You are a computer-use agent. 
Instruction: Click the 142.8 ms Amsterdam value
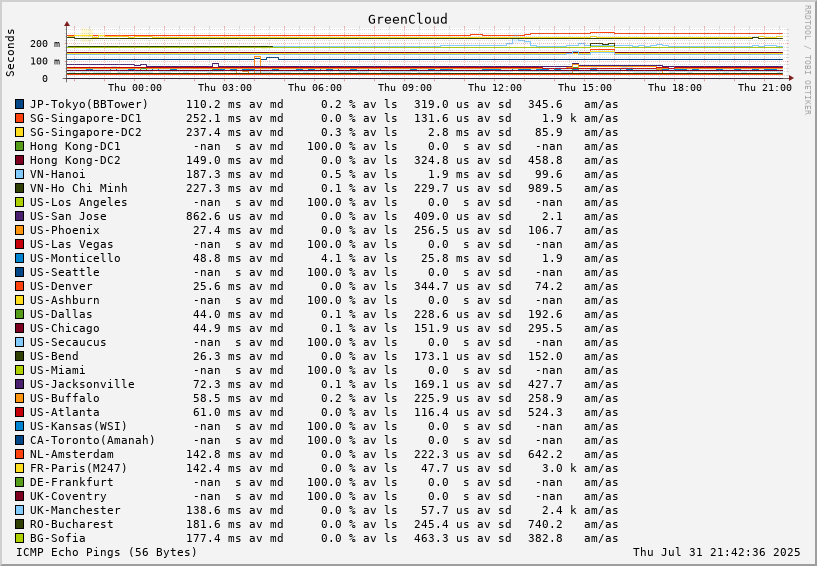[x=213, y=454]
